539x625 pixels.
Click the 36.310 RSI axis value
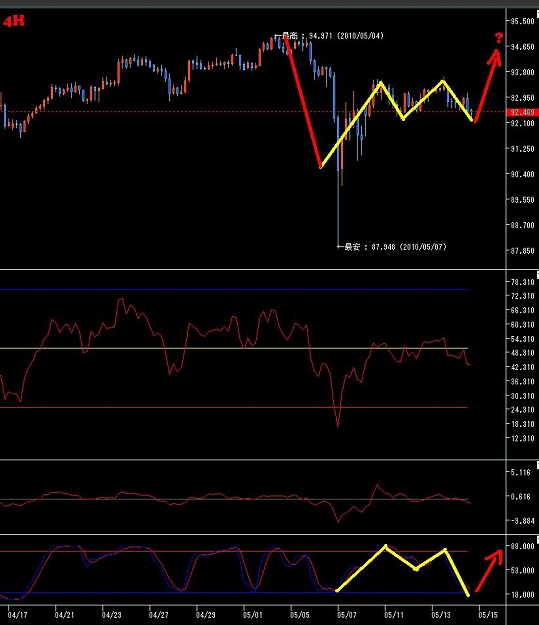(x=522, y=381)
